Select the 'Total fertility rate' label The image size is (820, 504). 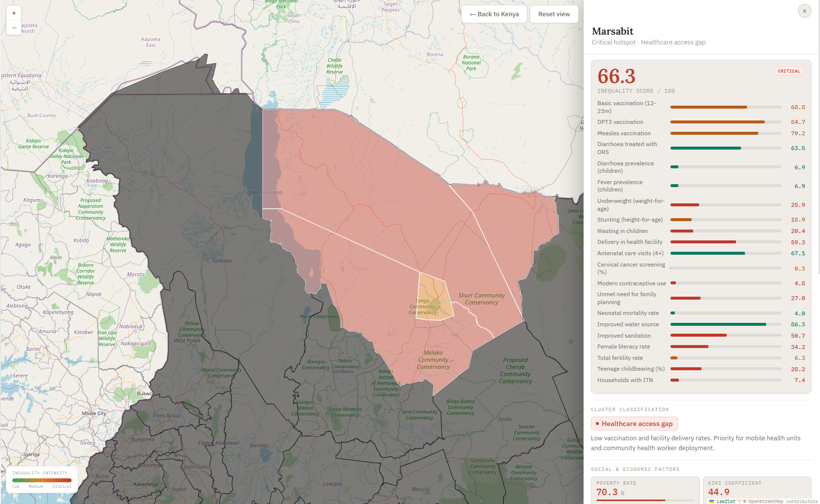pyautogui.click(x=620, y=358)
